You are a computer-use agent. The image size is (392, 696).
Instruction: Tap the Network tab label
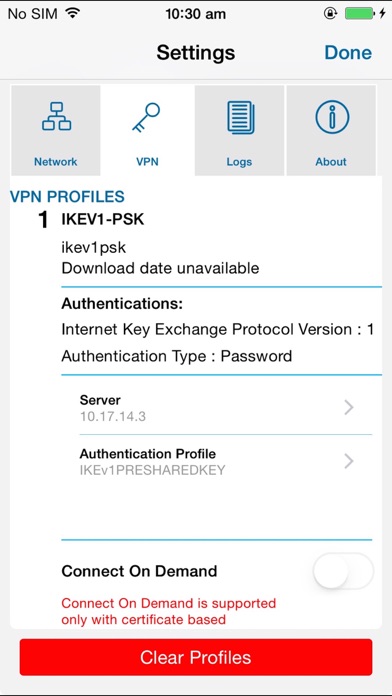click(55, 162)
